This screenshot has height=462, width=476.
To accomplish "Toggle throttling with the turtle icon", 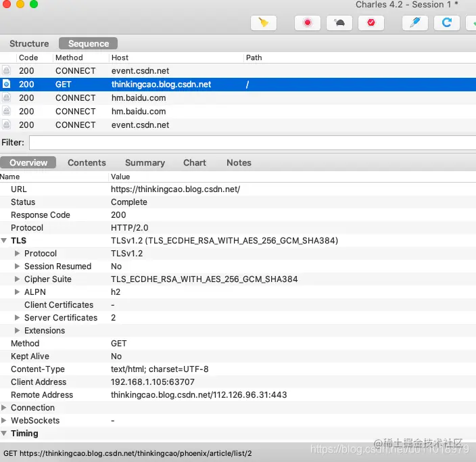I will 339,23.
